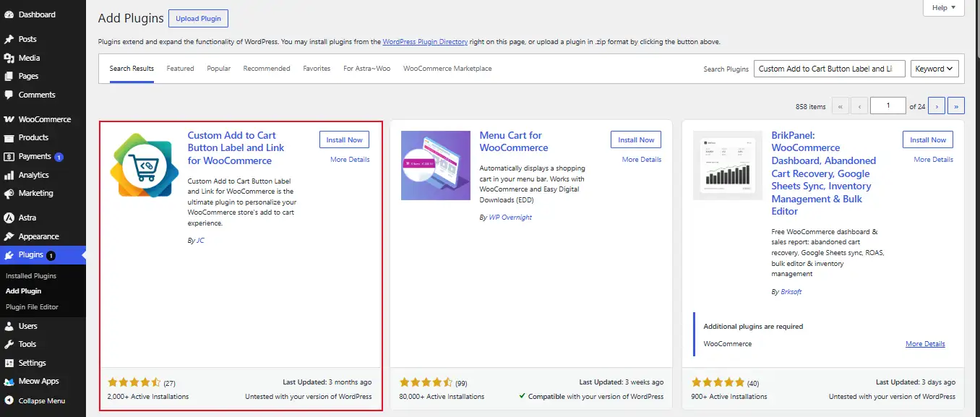Click the Collapse Menu arrow icon

tap(9, 400)
